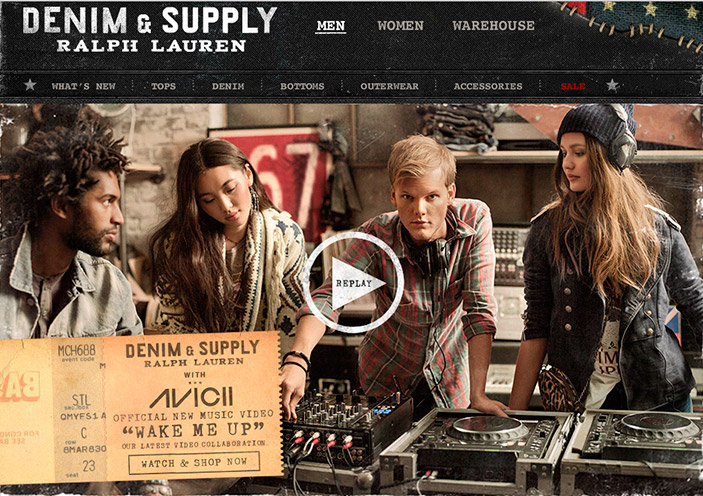
Task: Open the Women section
Action: (400, 26)
